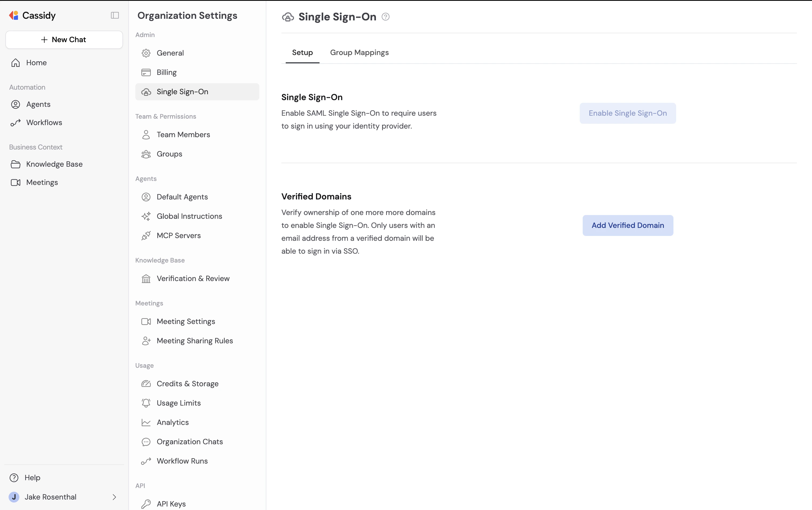This screenshot has height=510, width=812.
Task: Open Credits & Storage usage page
Action: click(x=187, y=384)
